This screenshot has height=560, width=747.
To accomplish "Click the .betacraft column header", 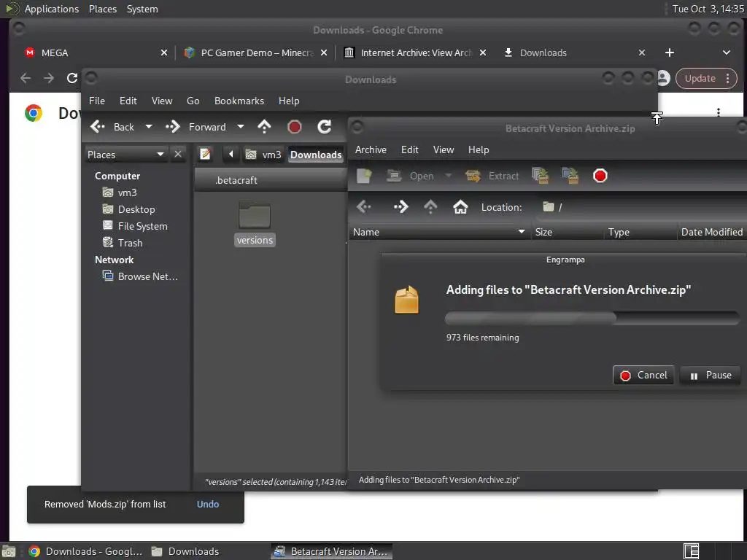I will (270, 181).
